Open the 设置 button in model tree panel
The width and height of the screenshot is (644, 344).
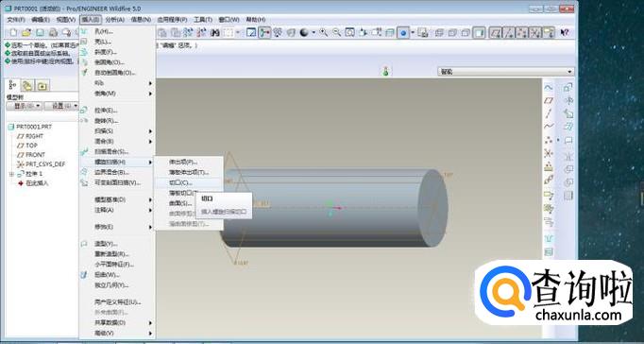pos(61,106)
